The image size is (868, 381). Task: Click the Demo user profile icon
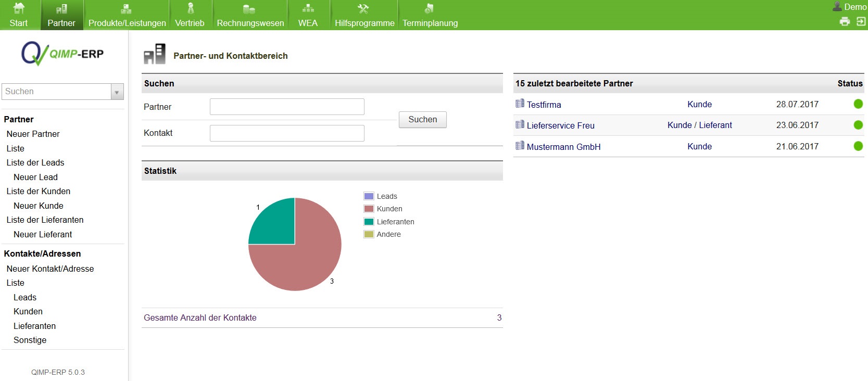pyautogui.click(x=837, y=7)
